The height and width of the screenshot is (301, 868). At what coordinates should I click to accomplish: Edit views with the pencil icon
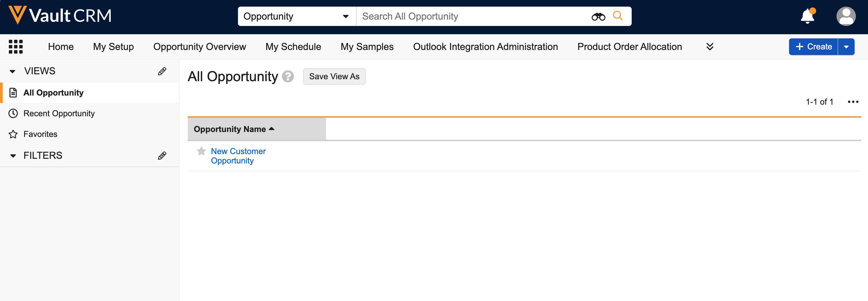[162, 71]
